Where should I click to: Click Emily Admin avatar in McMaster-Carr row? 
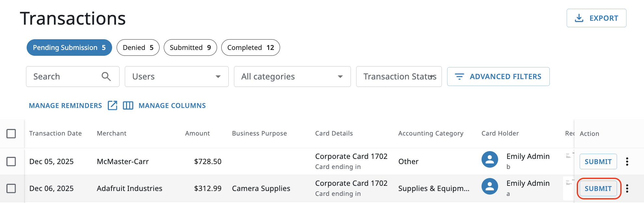pos(490,160)
